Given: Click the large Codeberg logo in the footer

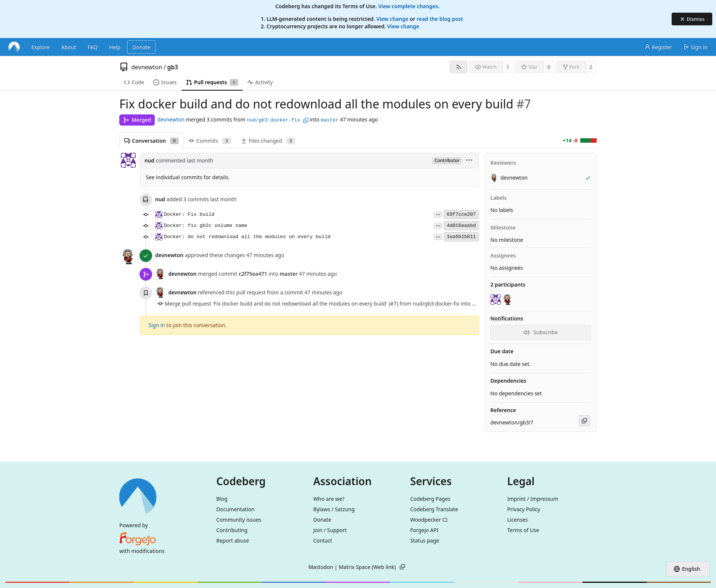Looking at the screenshot, I should 138,496.
